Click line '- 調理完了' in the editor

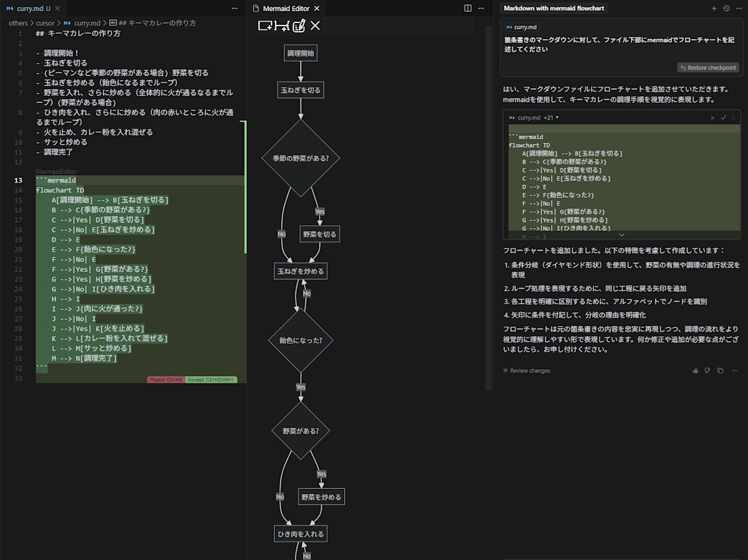point(55,152)
